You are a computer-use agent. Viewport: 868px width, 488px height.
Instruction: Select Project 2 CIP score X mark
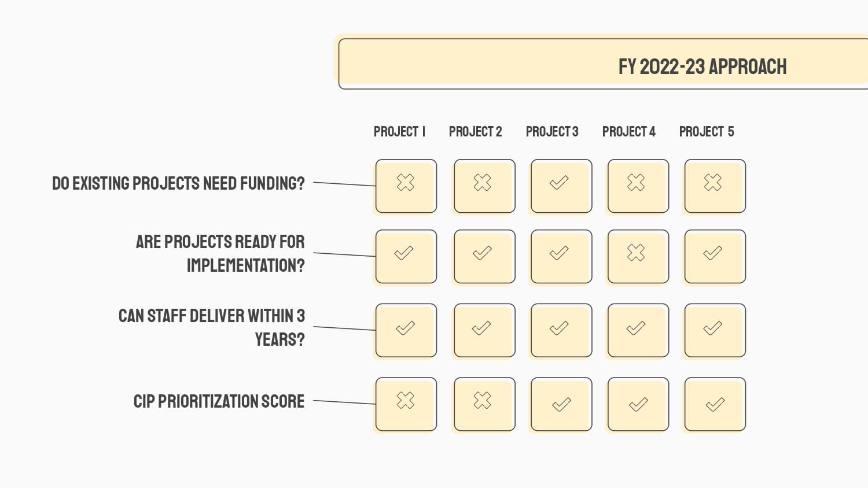[483, 400]
